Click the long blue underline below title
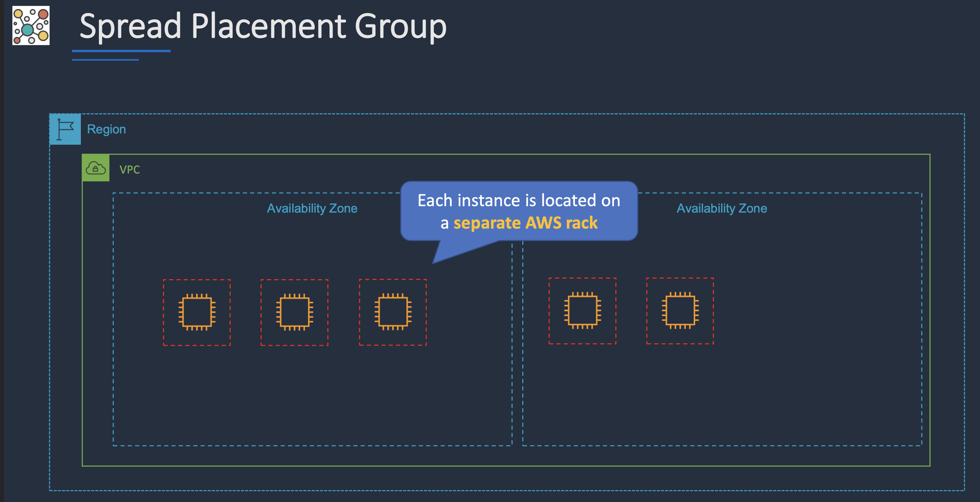Image resolution: width=980 pixels, height=502 pixels. (121, 51)
